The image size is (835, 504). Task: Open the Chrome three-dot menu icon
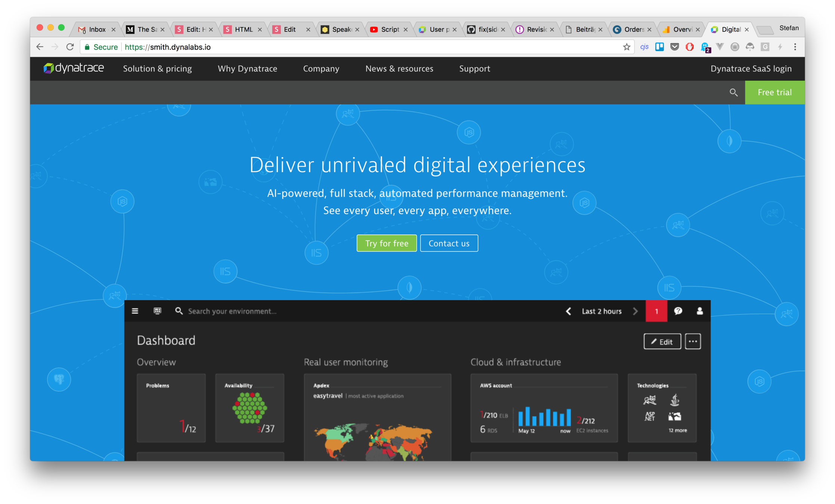point(795,47)
